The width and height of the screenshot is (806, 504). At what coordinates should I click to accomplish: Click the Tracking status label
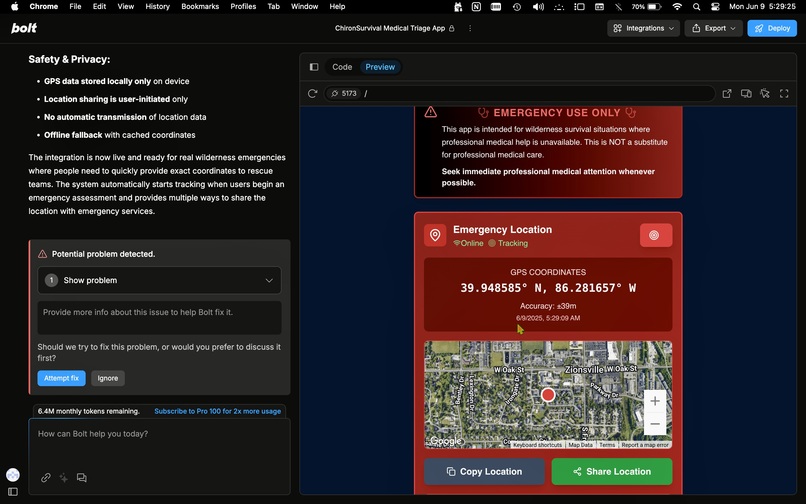click(x=512, y=243)
